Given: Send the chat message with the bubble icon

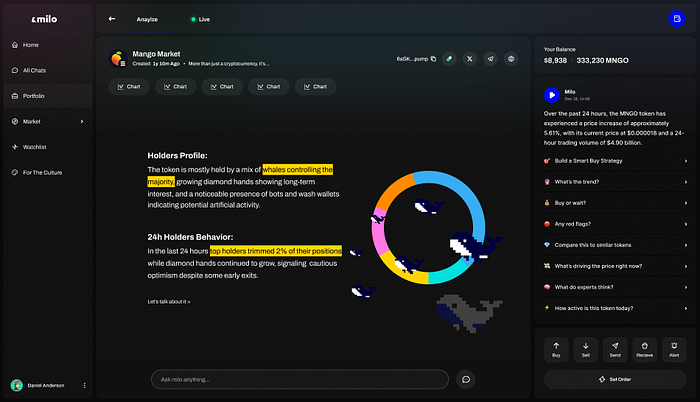Looking at the screenshot, I should coord(465,379).
